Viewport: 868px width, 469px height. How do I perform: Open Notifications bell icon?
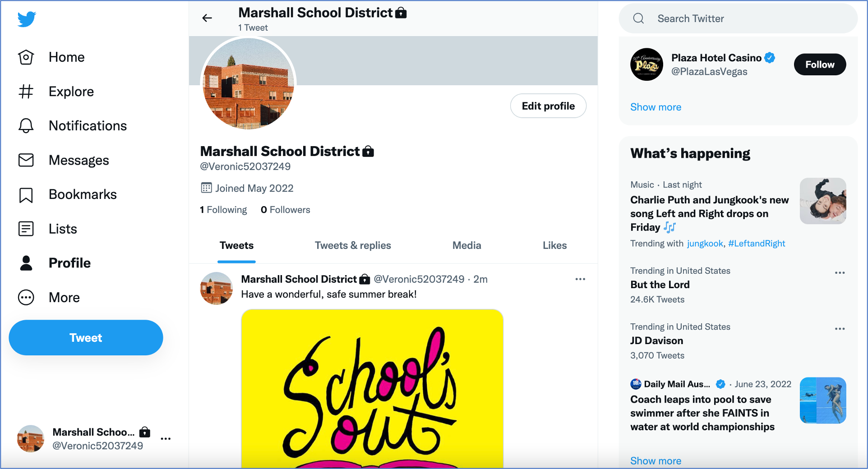pyautogui.click(x=26, y=126)
